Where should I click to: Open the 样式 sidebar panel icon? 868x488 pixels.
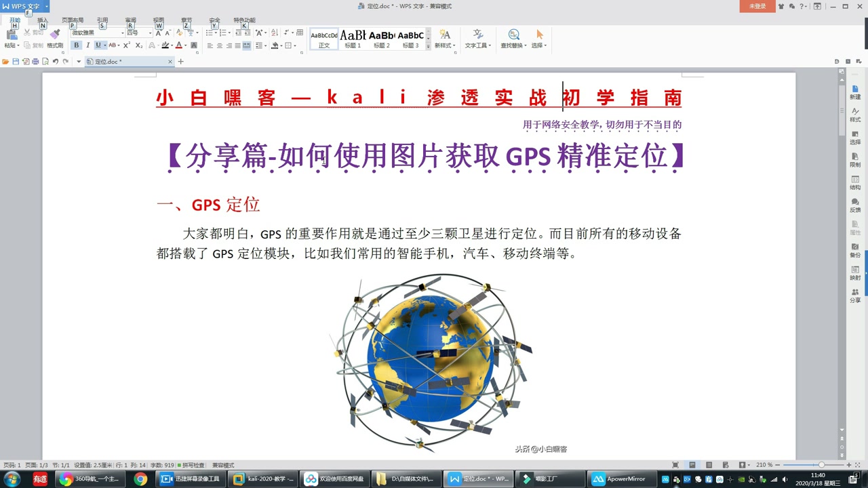click(855, 115)
